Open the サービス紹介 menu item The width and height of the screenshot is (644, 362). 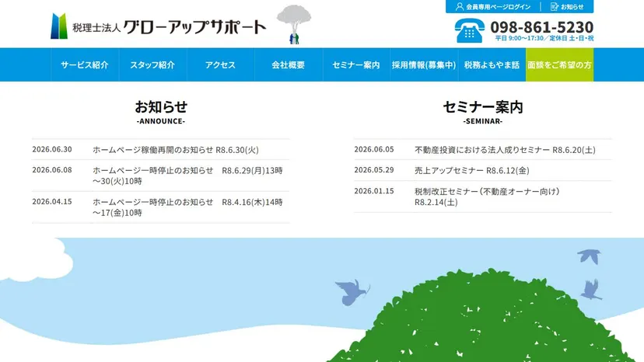tap(85, 64)
